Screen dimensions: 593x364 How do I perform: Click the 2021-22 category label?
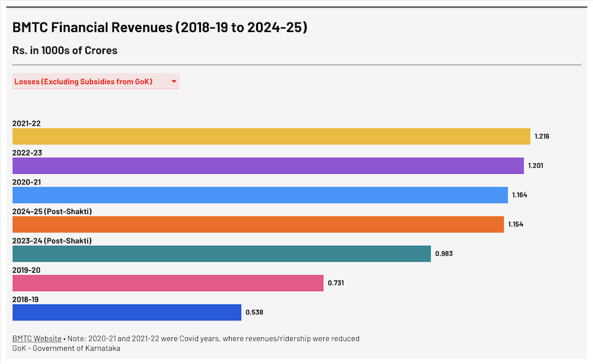pos(27,123)
